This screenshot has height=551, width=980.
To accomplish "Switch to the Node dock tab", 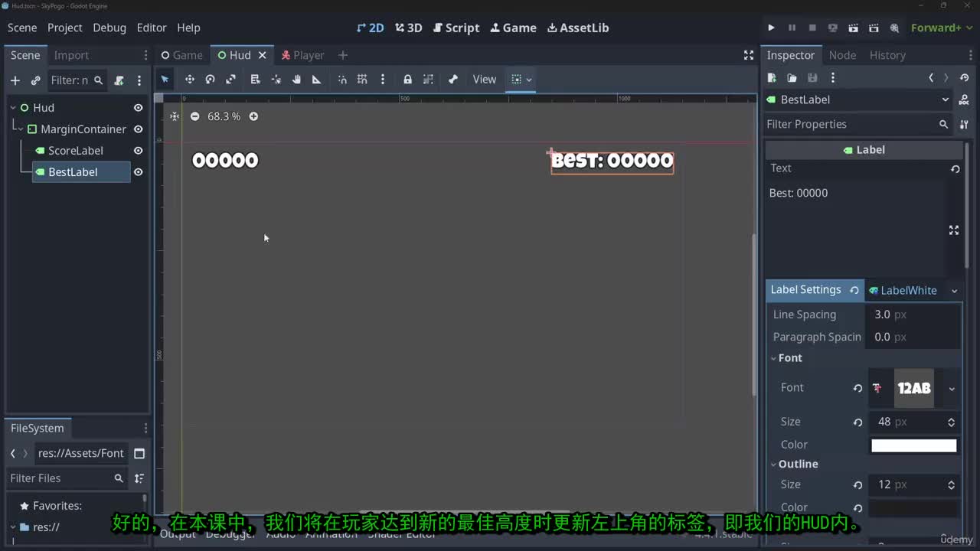I will pos(842,55).
